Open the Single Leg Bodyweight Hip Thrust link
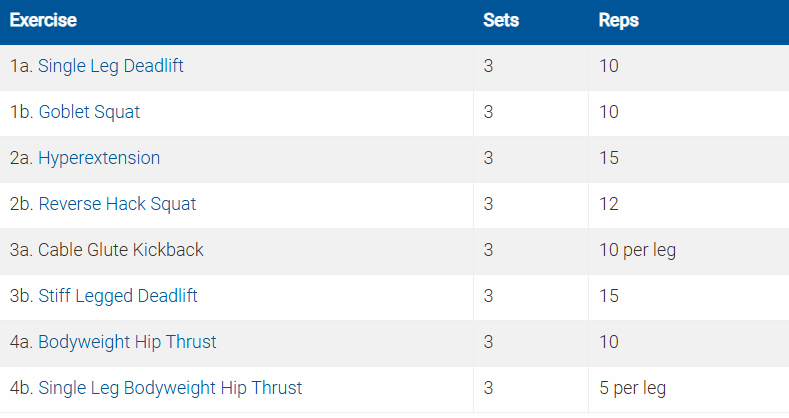The height and width of the screenshot is (418, 789). point(170,388)
